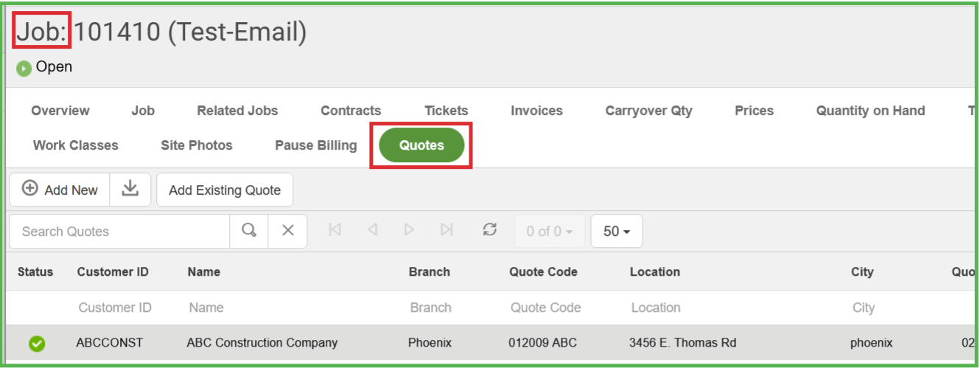Go to the next page arrow
The height and width of the screenshot is (368, 980).
point(409,230)
